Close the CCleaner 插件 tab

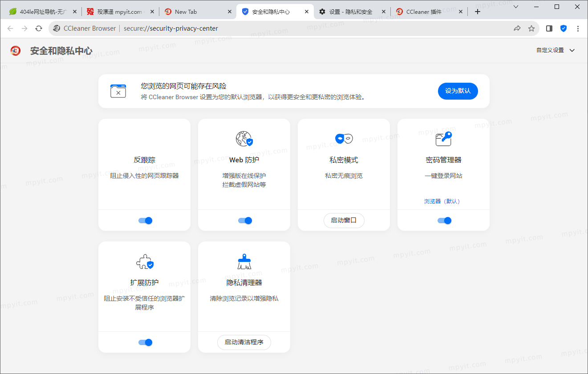(461, 12)
